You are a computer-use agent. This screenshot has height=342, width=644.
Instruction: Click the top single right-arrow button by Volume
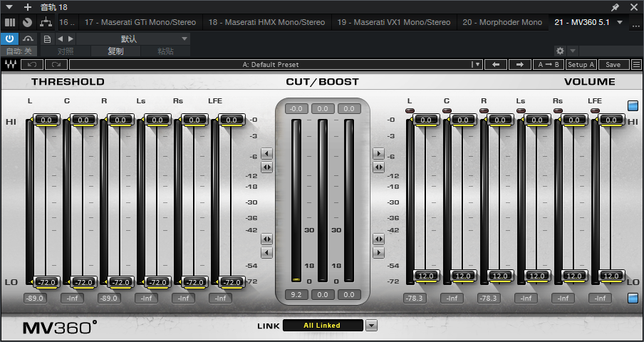pos(378,154)
